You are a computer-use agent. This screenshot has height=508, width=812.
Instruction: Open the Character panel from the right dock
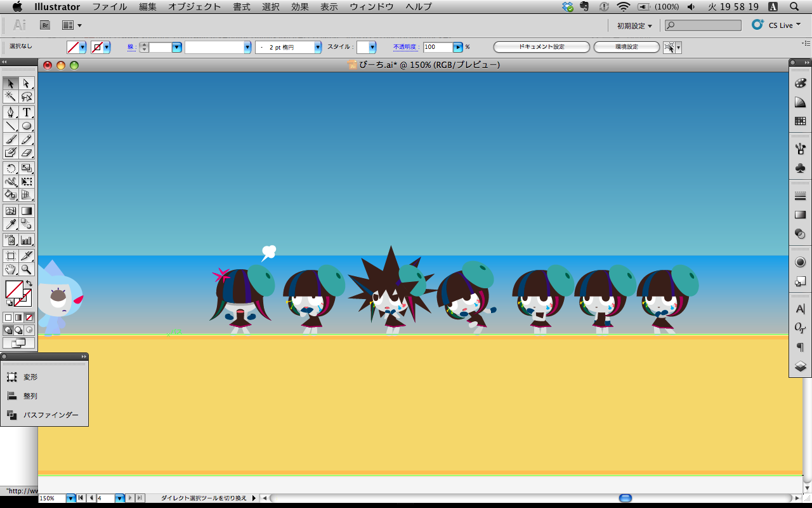coord(800,309)
